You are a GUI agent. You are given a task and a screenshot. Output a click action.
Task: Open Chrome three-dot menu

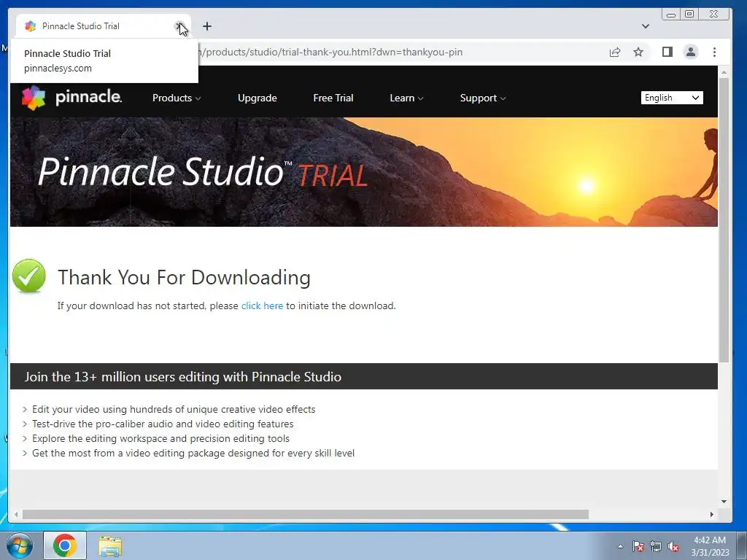[714, 52]
